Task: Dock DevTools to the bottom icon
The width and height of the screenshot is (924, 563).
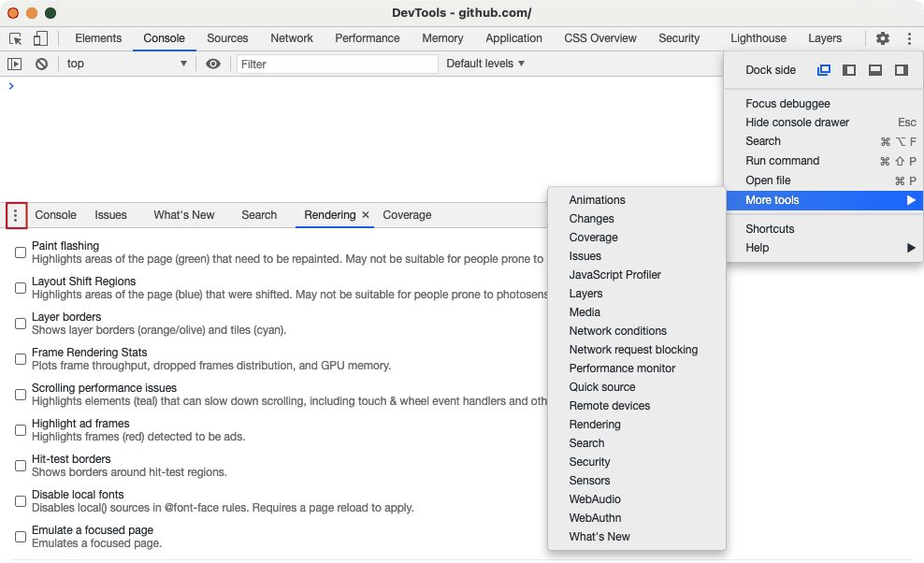Action: pos(875,70)
